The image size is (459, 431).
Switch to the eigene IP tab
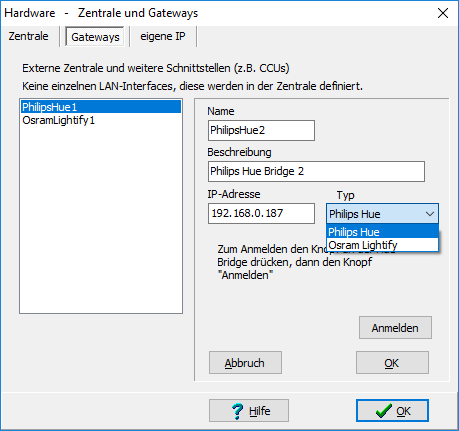(x=163, y=36)
